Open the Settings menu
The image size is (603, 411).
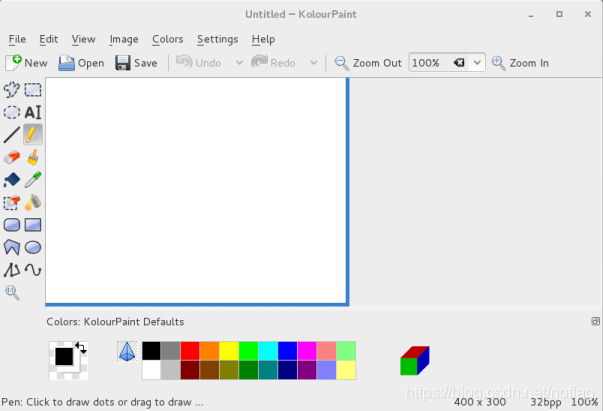218,39
